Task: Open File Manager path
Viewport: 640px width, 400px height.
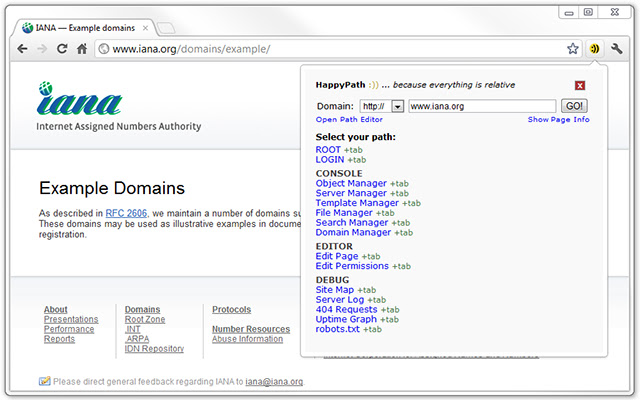Action: [344, 213]
